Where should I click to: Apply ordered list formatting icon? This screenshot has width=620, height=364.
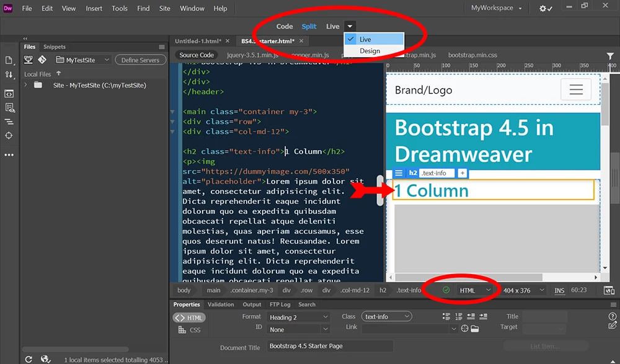(x=459, y=316)
